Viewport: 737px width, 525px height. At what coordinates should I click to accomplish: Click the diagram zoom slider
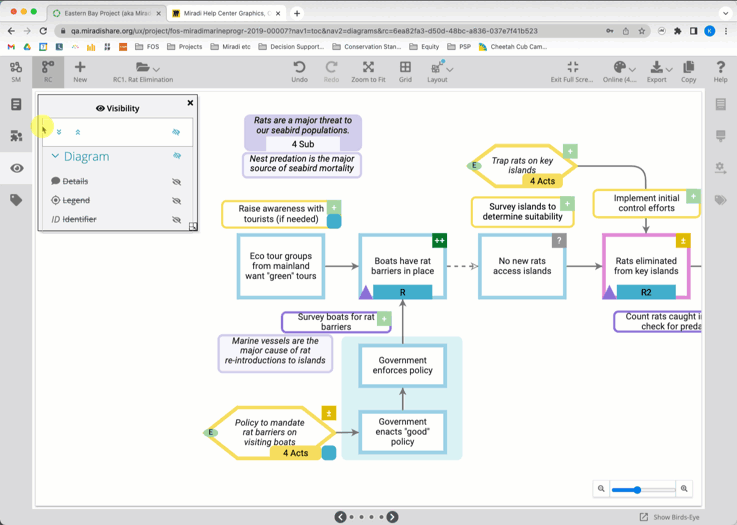click(x=642, y=490)
